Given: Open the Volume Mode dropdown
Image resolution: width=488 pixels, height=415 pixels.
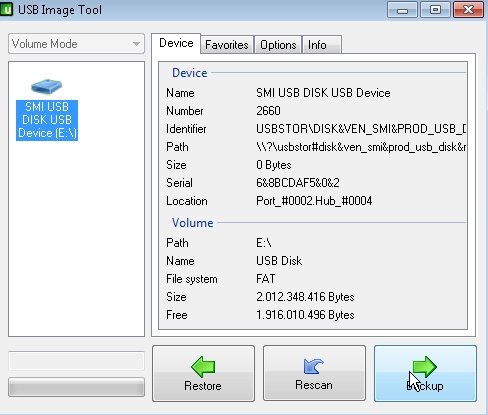Looking at the screenshot, I should click(76, 44).
